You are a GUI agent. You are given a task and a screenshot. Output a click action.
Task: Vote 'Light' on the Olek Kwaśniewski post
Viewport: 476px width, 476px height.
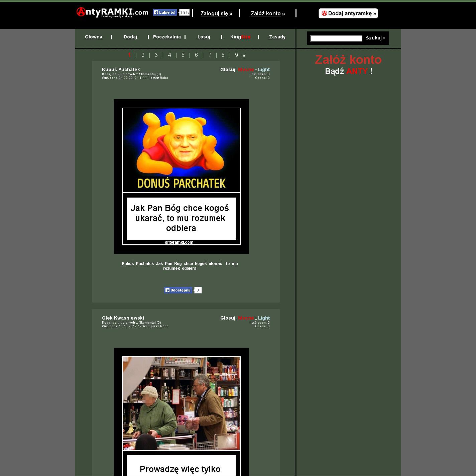click(264, 318)
